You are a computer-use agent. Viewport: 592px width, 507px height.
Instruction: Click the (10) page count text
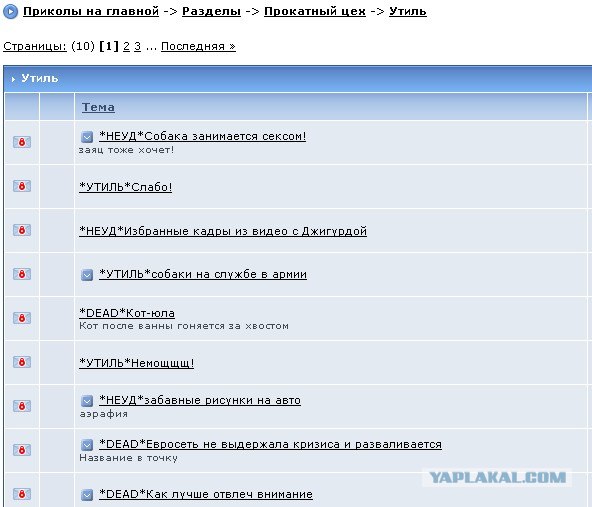coord(83,46)
